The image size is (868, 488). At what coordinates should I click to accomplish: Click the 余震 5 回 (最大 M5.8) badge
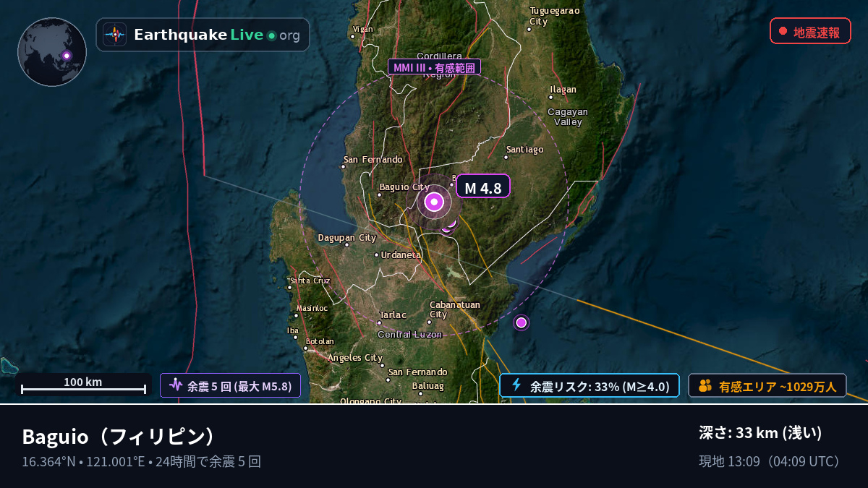coord(230,385)
